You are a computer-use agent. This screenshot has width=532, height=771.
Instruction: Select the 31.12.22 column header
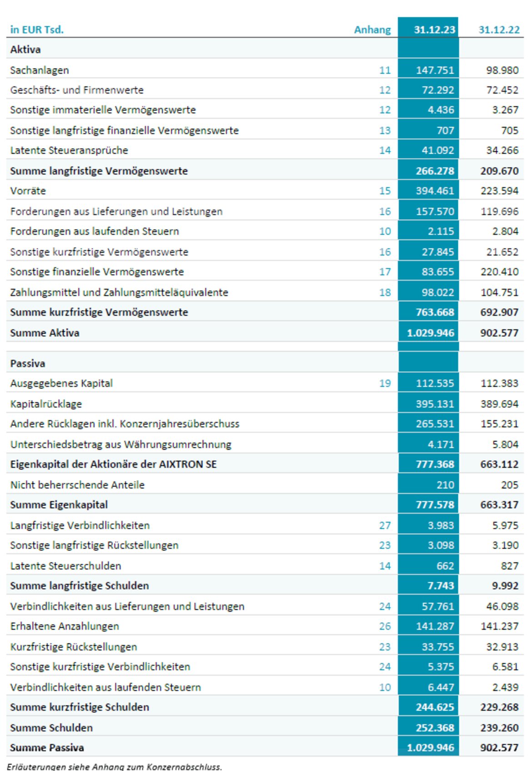point(498,30)
